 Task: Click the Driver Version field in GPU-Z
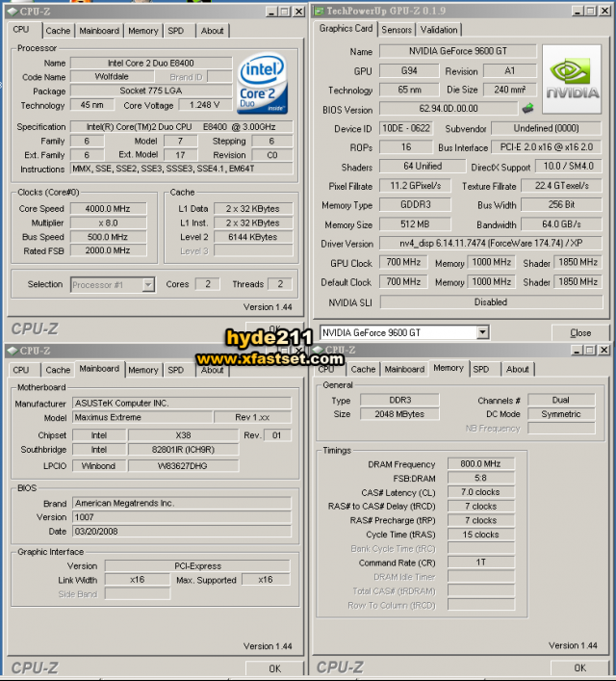(491, 243)
